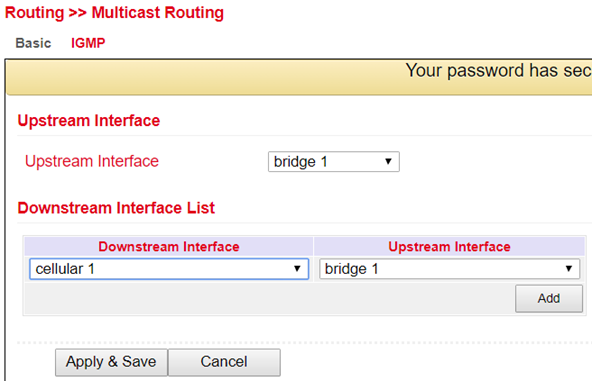Click the Downstream Interface List section heading

coord(116,208)
